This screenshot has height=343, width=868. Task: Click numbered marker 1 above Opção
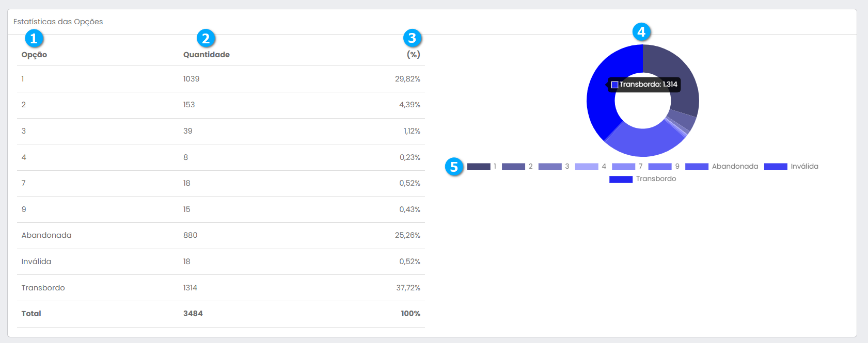[x=34, y=38]
